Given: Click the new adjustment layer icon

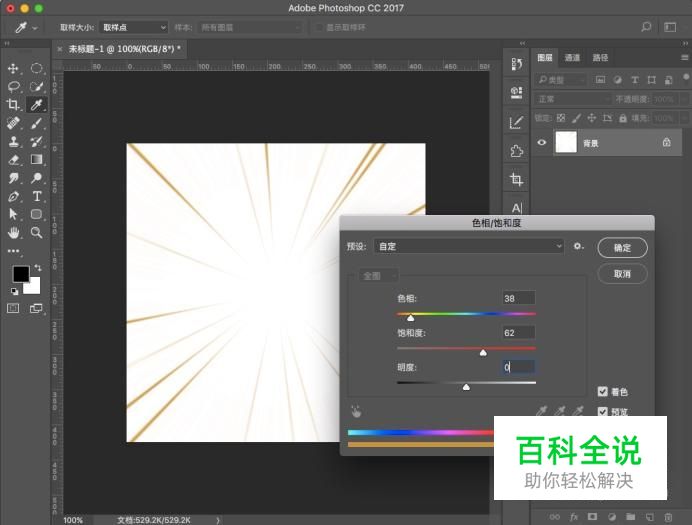Looking at the screenshot, I should 612,517.
